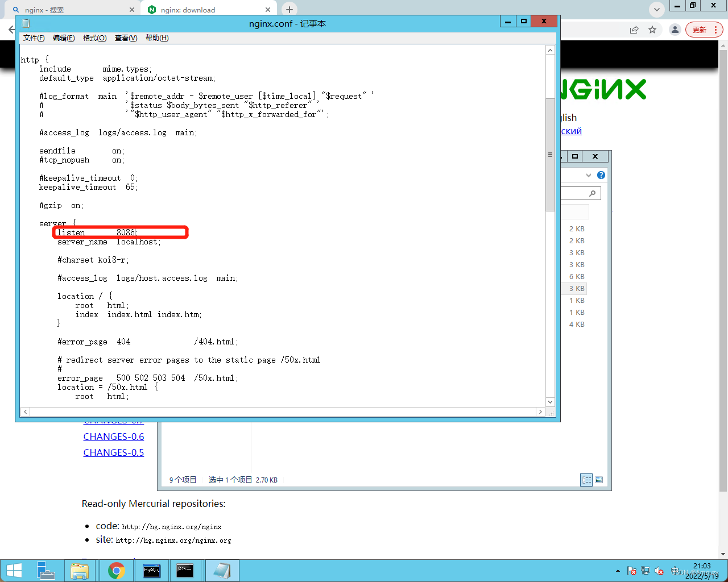Viewport: 728px width, 582px height.
Task: Switch Explorer to thumbnail view
Action: tap(599, 480)
